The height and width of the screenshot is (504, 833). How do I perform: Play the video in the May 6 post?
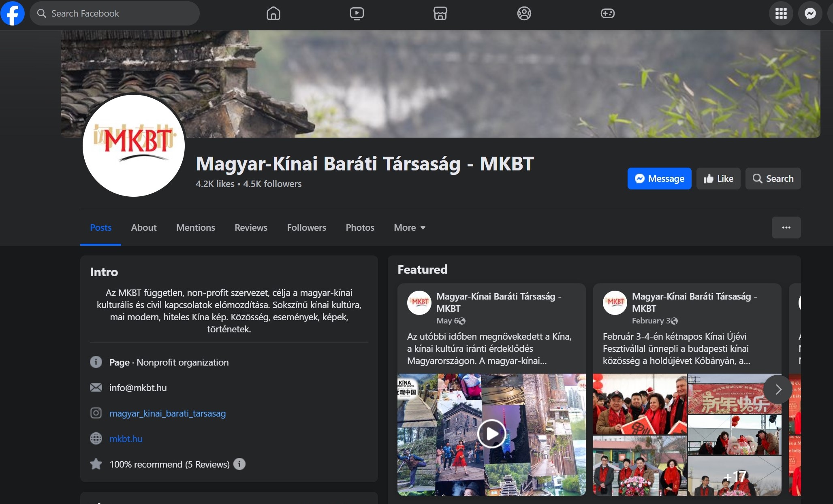pyautogui.click(x=491, y=434)
